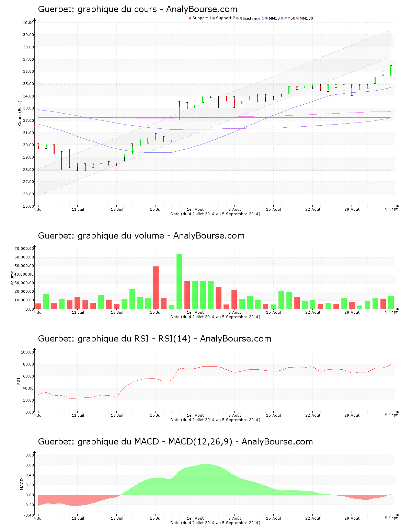Click the last green candlestick at 5 Sept
This screenshot has width=412, height=532.
click(x=391, y=71)
